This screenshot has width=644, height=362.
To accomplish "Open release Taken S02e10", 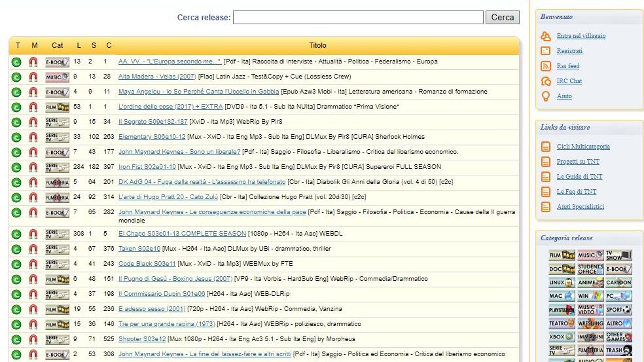I will [x=139, y=249].
